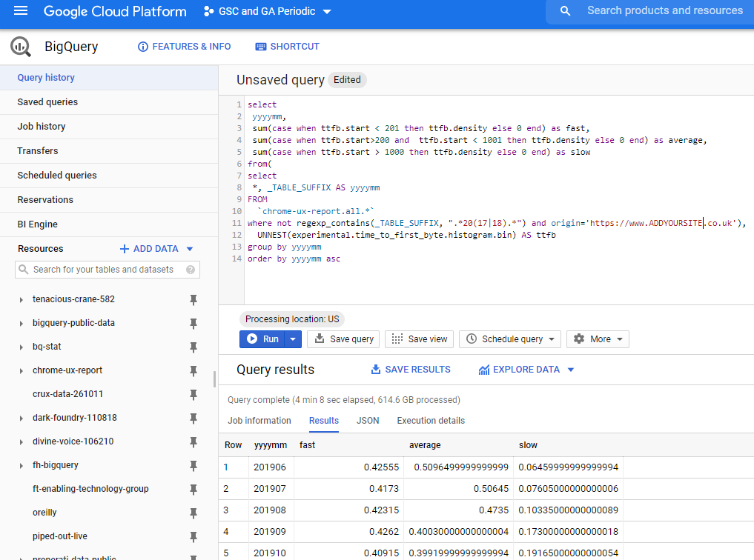Viewport: 754px width, 560px height.
Task: Click the EXPLORE DATA chart icon
Action: coord(483,369)
